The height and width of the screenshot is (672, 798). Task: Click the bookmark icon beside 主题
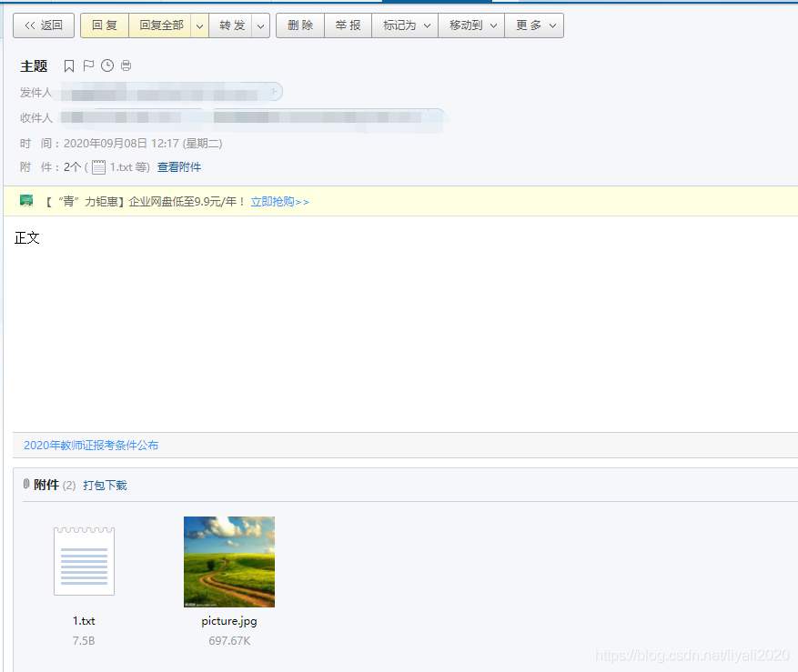[69, 65]
